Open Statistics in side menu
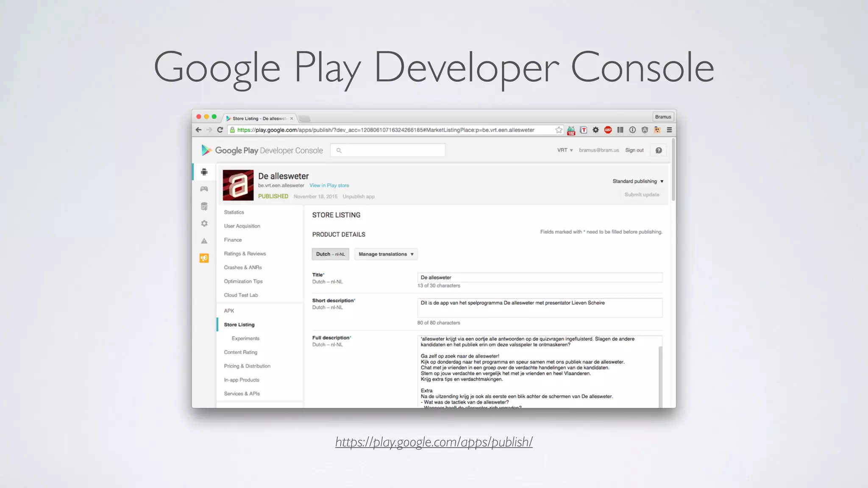The height and width of the screenshot is (488, 868). [234, 212]
